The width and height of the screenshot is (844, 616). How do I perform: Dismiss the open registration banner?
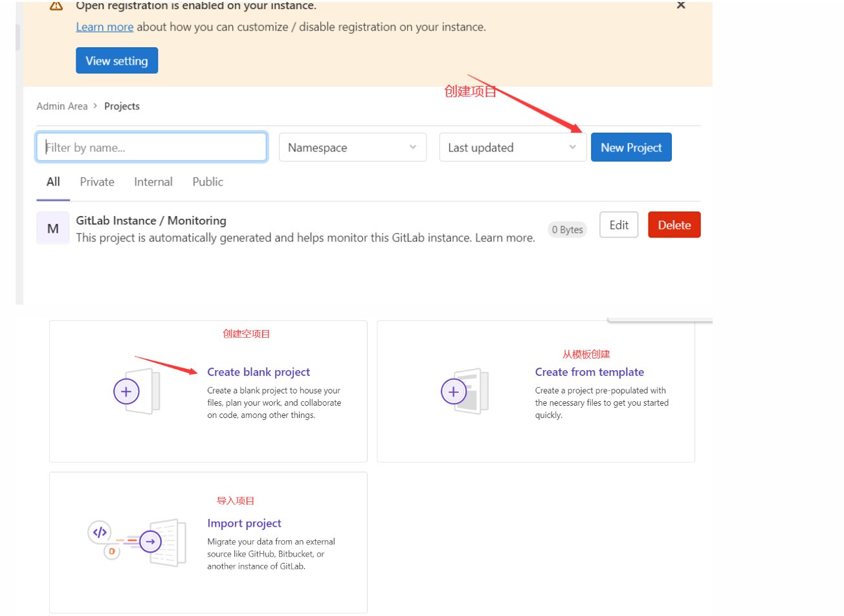pos(681,5)
